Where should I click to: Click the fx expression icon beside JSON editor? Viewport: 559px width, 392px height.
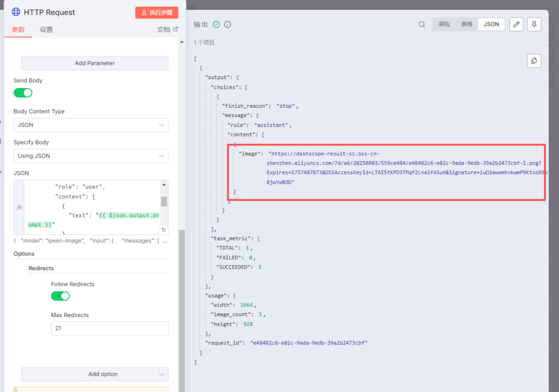coord(19,207)
